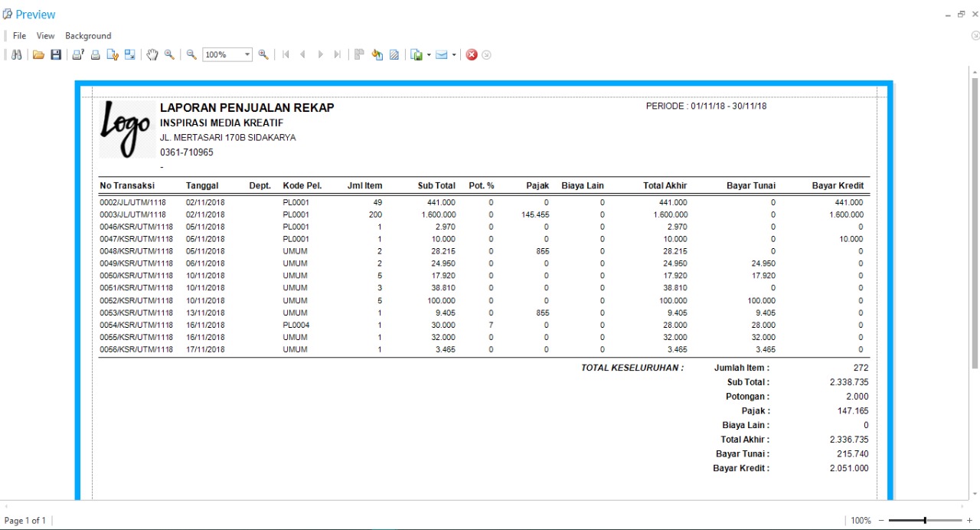The height and width of the screenshot is (530, 980).
Task: Close the preview with the red X icon
Action: 472,55
